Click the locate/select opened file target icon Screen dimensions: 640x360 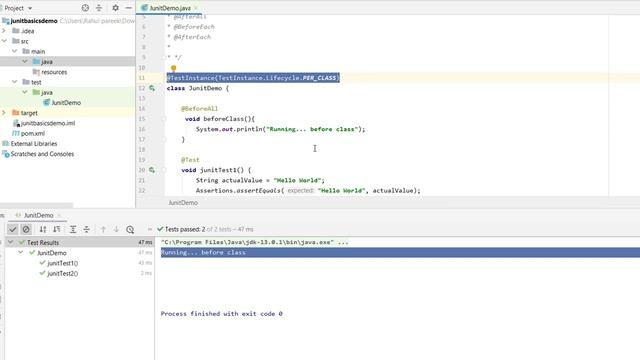coord(85,8)
